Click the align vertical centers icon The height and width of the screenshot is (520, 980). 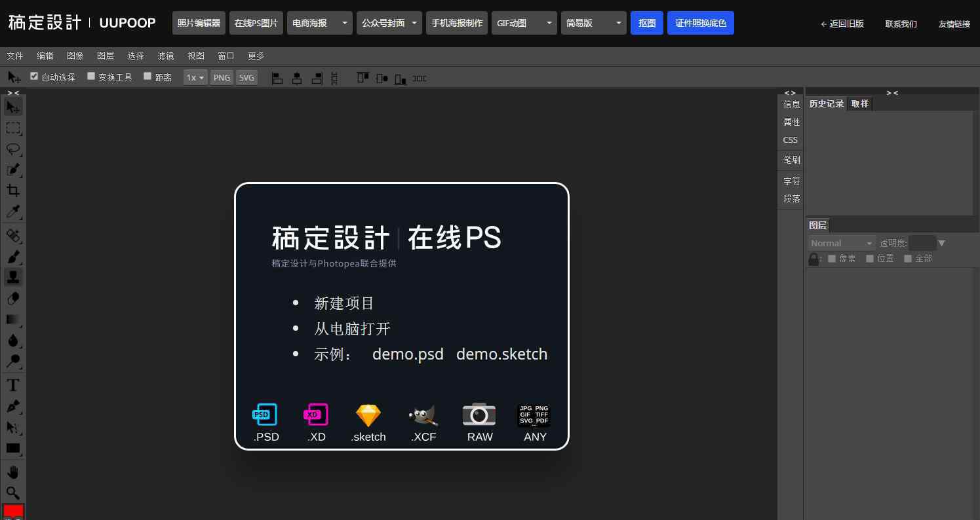coord(382,78)
